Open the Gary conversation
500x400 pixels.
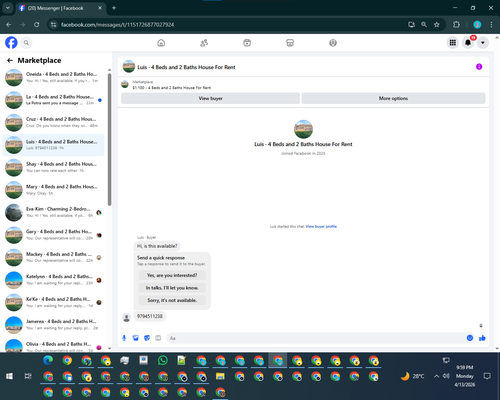pos(53,235)
